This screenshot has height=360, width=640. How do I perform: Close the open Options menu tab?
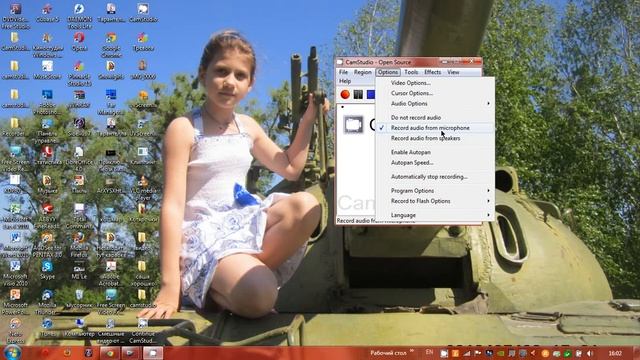click(387, 72)
